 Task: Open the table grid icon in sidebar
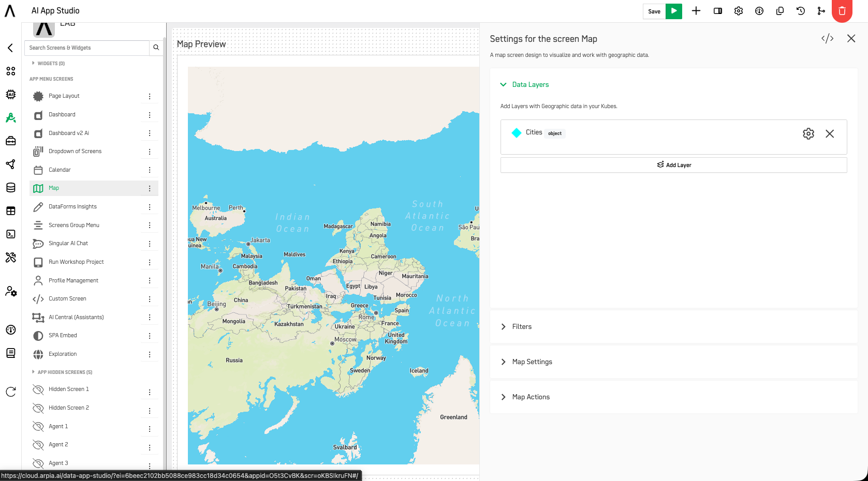click(x=10, y=211)
